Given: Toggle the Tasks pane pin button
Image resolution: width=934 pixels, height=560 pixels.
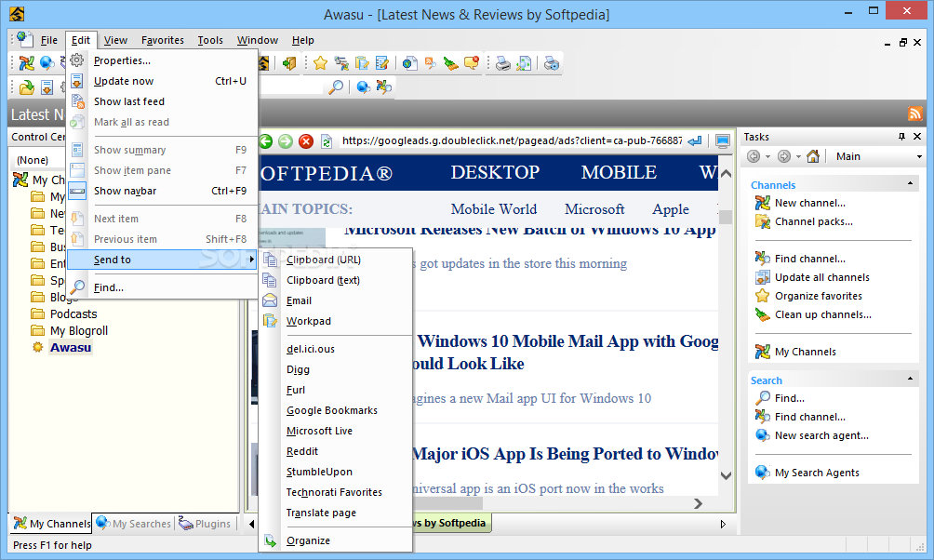Looking at the screenshot, I should pyautogui.click(x=901, y=137).
